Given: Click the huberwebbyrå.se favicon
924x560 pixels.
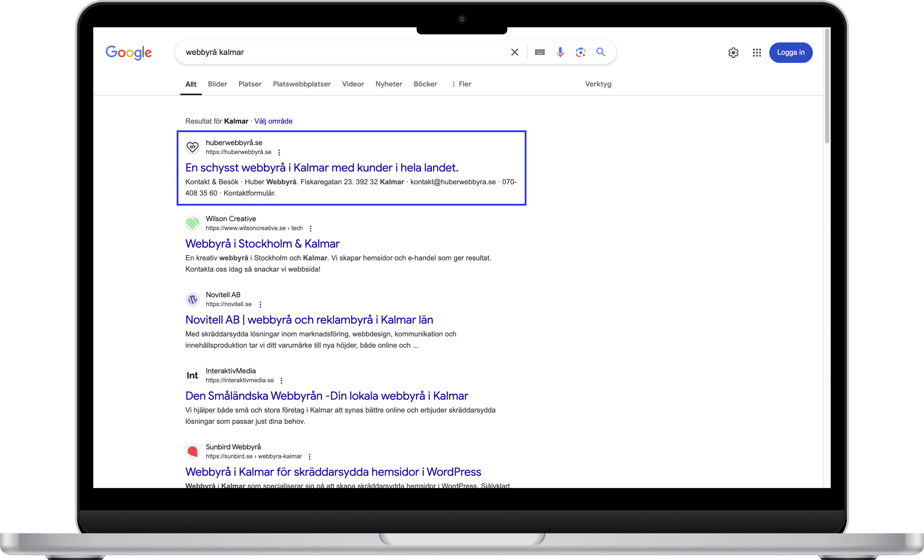Looking at the screenshot, I should [193, 147].
